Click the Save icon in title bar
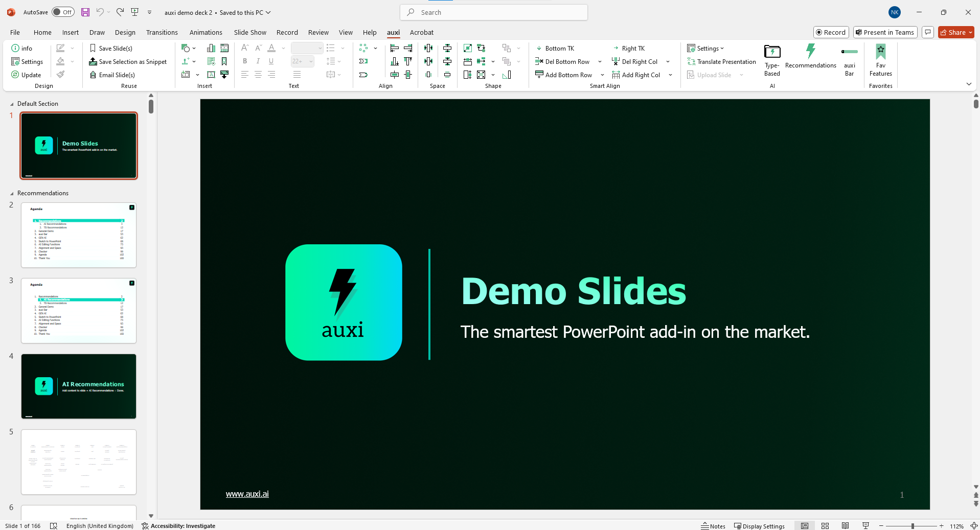Viewport: 980px width, 530px height. [x=85, y=12]
